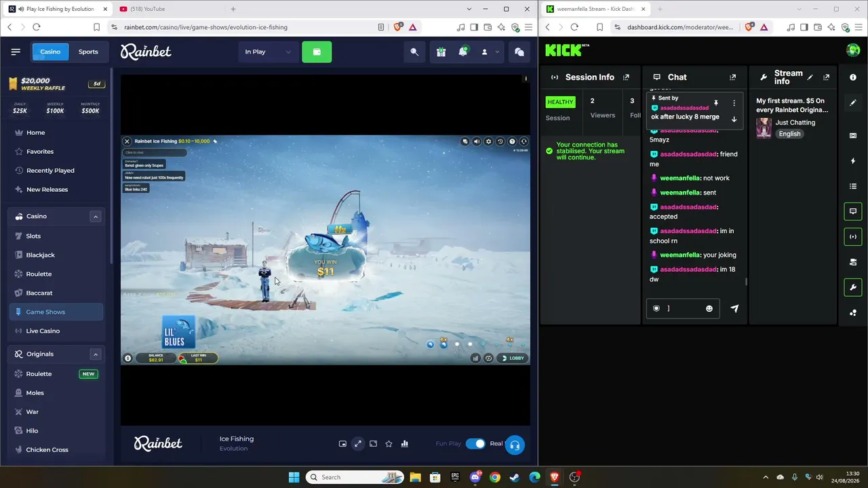868x488 pixels.
Task: Switch the game to theatre mode
Action: click(373, 444)
